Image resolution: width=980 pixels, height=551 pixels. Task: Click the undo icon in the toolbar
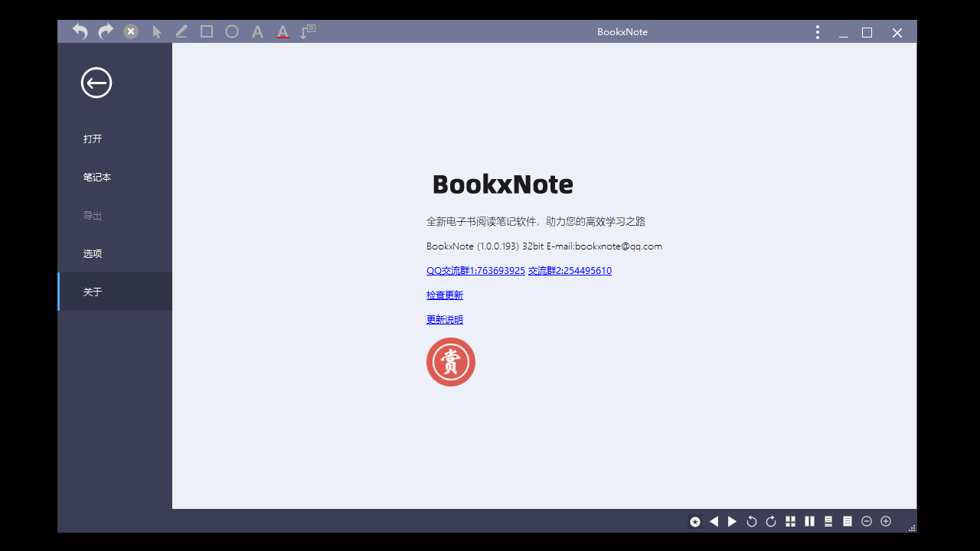click(80, 31)
